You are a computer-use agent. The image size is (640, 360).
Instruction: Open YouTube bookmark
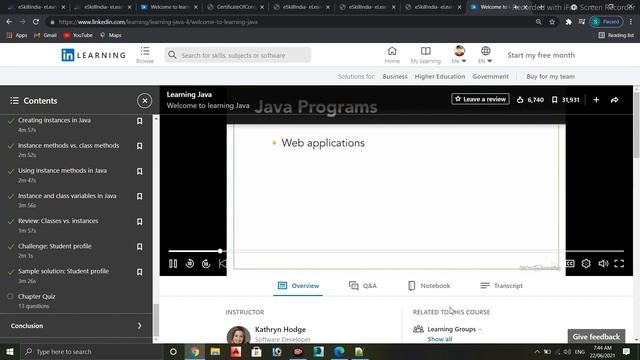click(78, 35)
